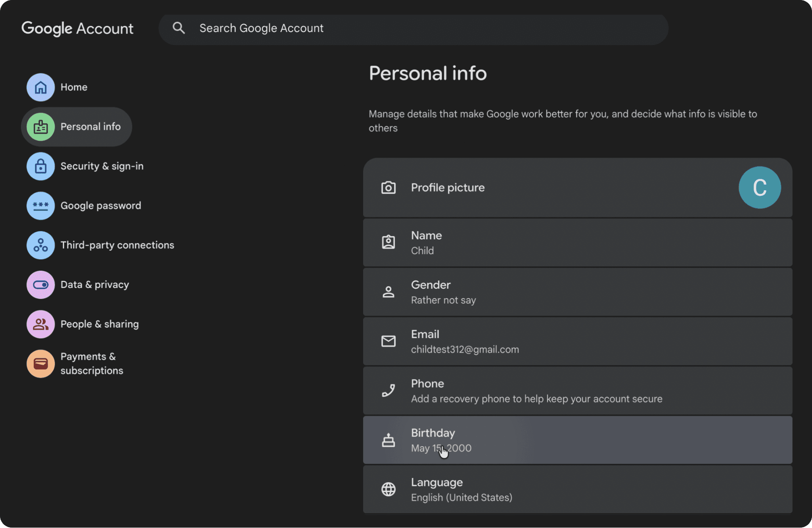Click the Personal info page heading
Image resolution: width=812 pixels, height=528 pixels.
[428, 73]
